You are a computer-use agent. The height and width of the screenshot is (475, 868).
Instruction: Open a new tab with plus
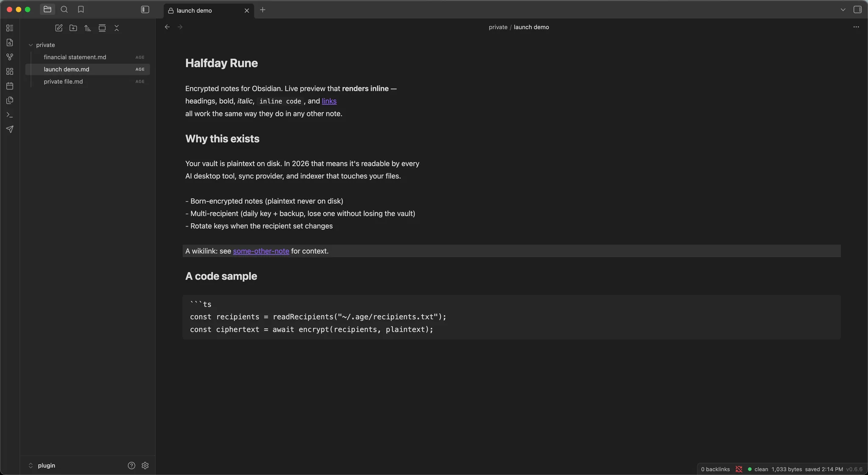(263, 10)
